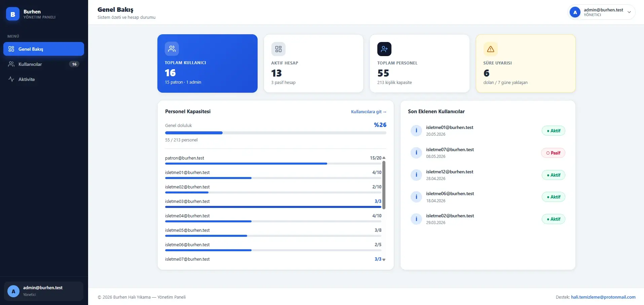Open the admin@burhen.test account dropdown chevron
This screenshot has width=644, height=305.
pos(629,12)
